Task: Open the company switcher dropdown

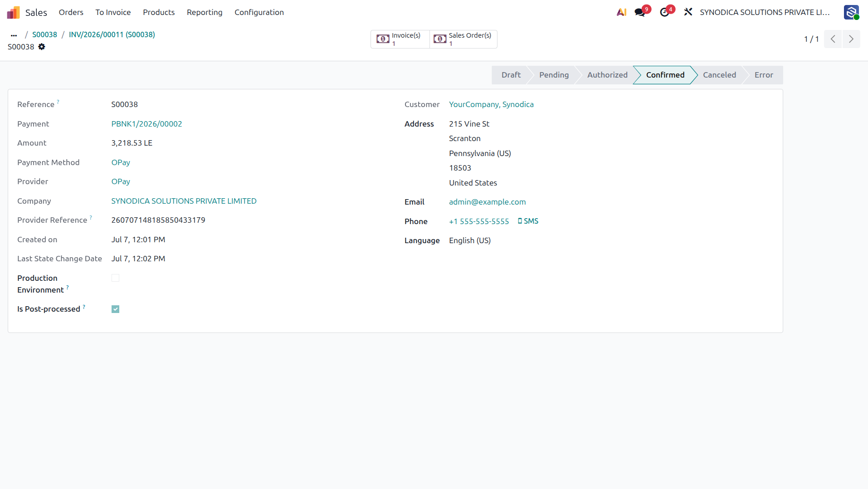Action: pos(765,12)
